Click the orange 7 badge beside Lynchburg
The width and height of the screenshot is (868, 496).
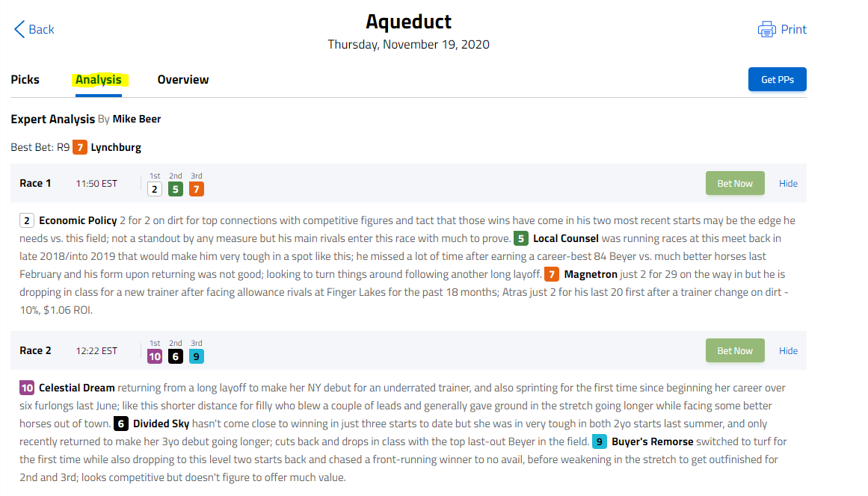click(x=80, y=147)
